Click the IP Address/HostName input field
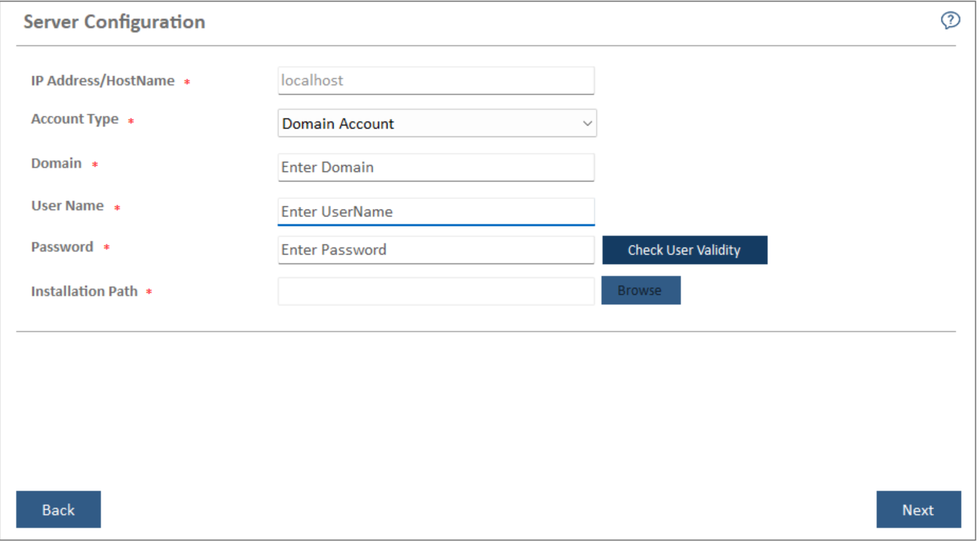 point(436,80)
